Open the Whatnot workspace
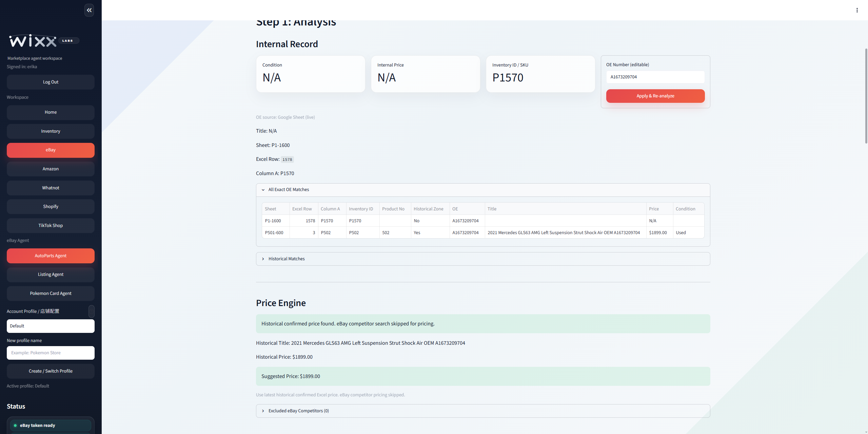This screenshot has width=868, height=434. tap(51, 188)
